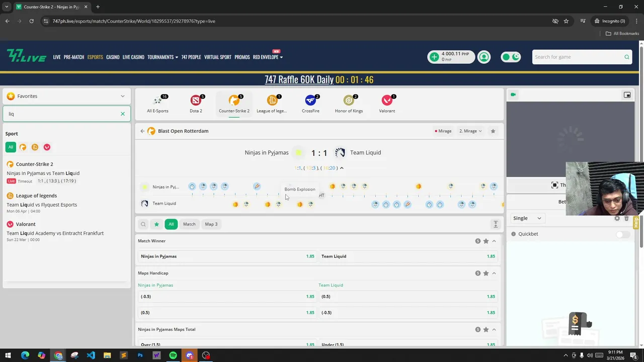Open Spotify from the taskbar
Viewport: 644px width, 362px height.
[x=173, y=355]
